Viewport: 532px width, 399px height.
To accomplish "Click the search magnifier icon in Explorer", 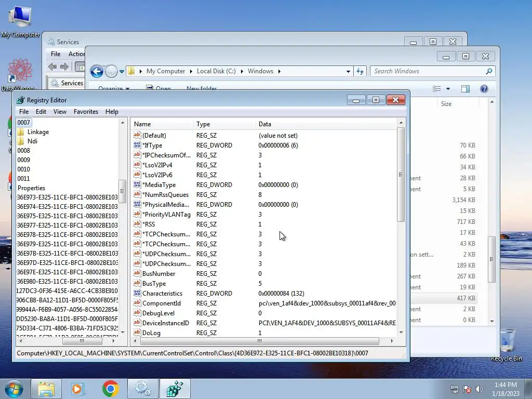I will point(489,71).
